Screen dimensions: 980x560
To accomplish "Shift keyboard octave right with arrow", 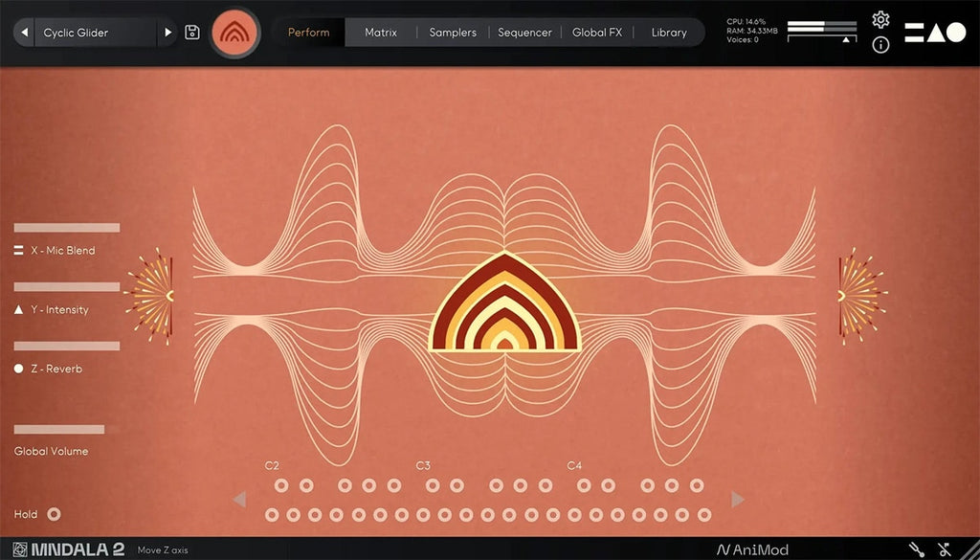I will (x=738, y=499).
